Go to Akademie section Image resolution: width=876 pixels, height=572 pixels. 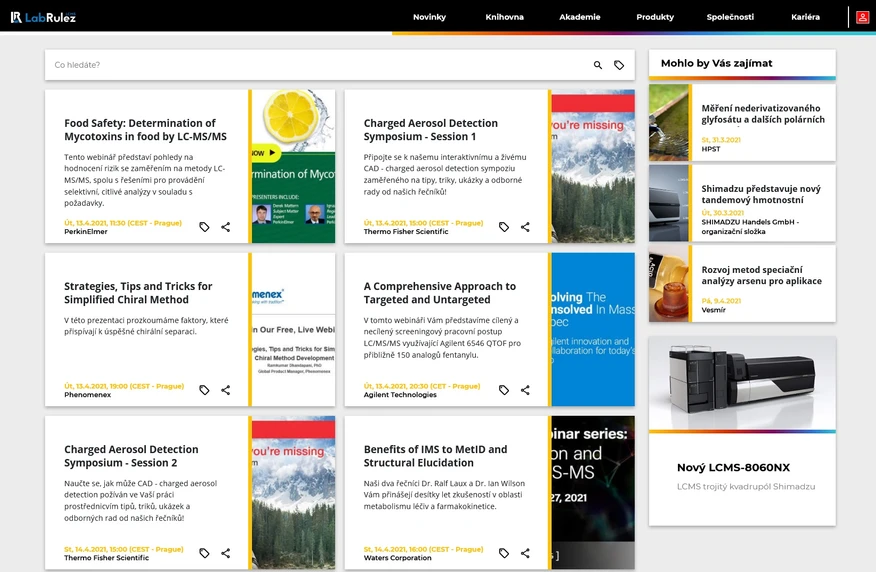click(x=580, y=17)
